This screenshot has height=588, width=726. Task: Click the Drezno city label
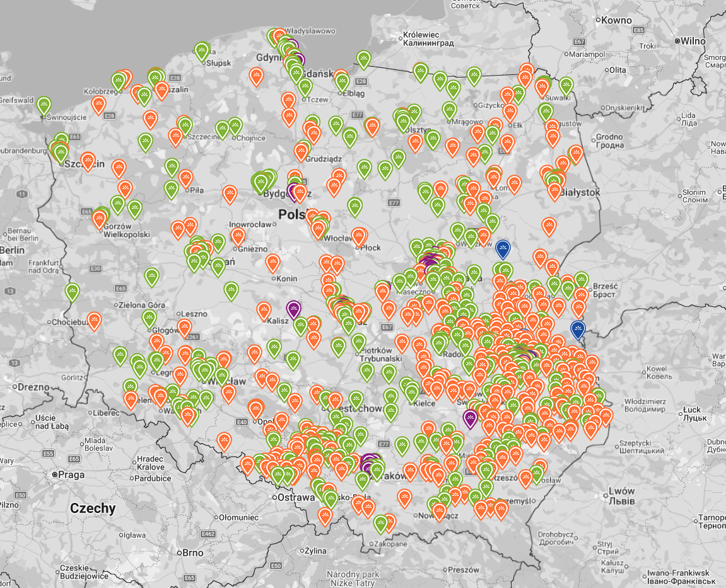33,387
